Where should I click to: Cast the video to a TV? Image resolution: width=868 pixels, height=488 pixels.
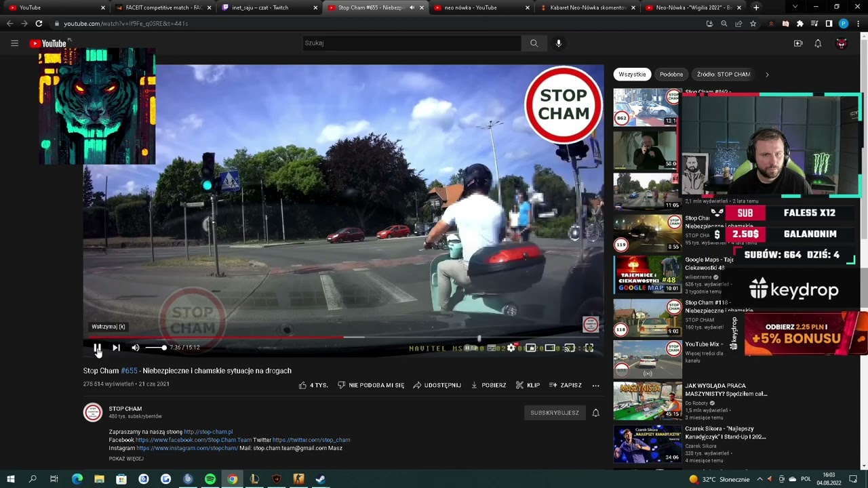pos(570,348)
